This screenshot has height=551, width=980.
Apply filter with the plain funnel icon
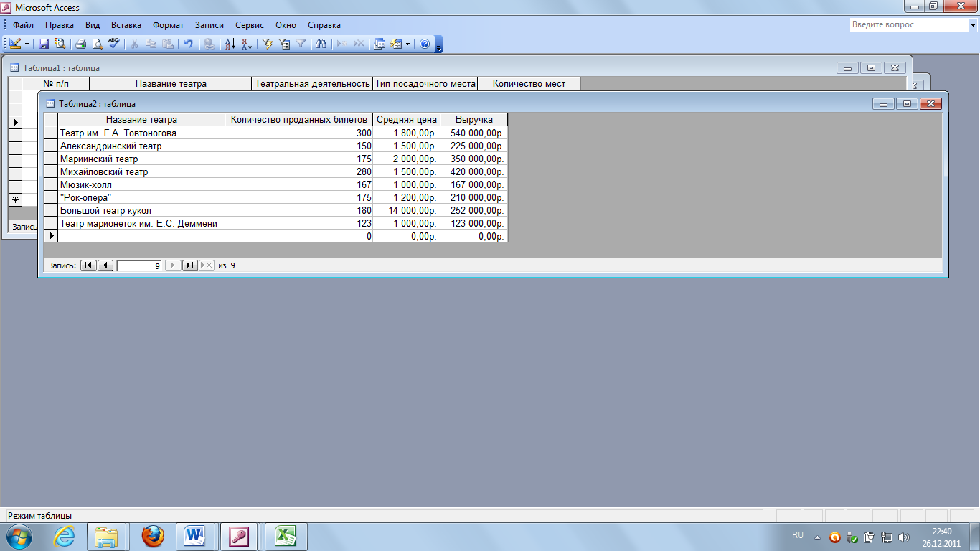click(301, 44)
